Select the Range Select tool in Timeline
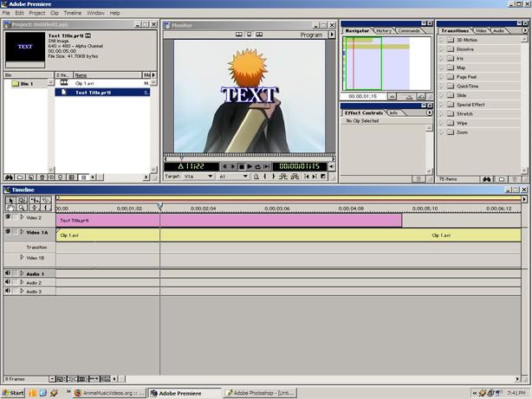Screen dimensions: 532x399 [x=22, y=200]
